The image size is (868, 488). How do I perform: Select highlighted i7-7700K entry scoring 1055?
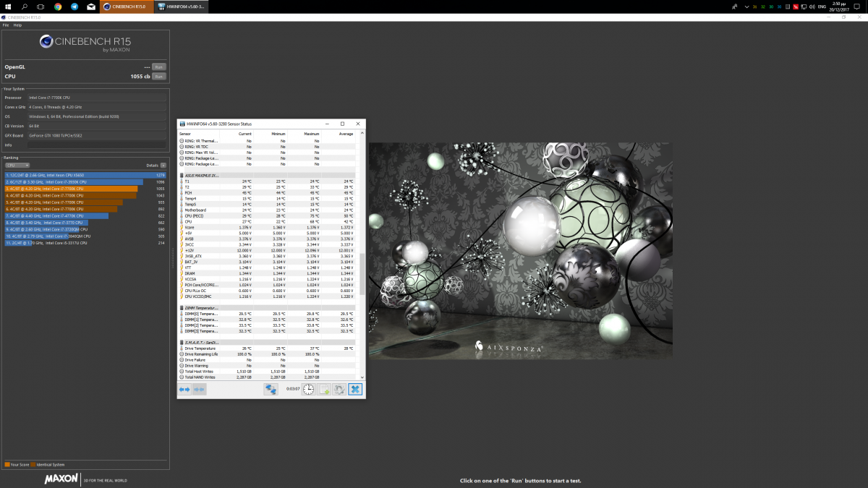(85, 189)
